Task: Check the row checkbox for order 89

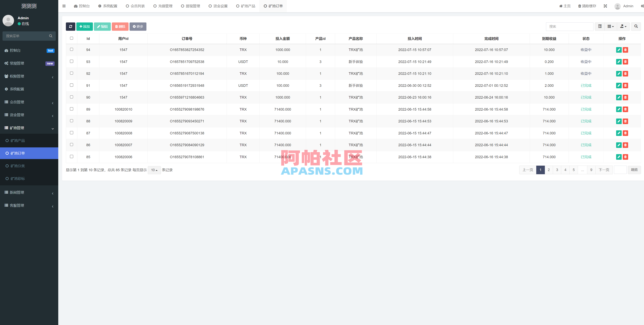Action: point(72,109)
